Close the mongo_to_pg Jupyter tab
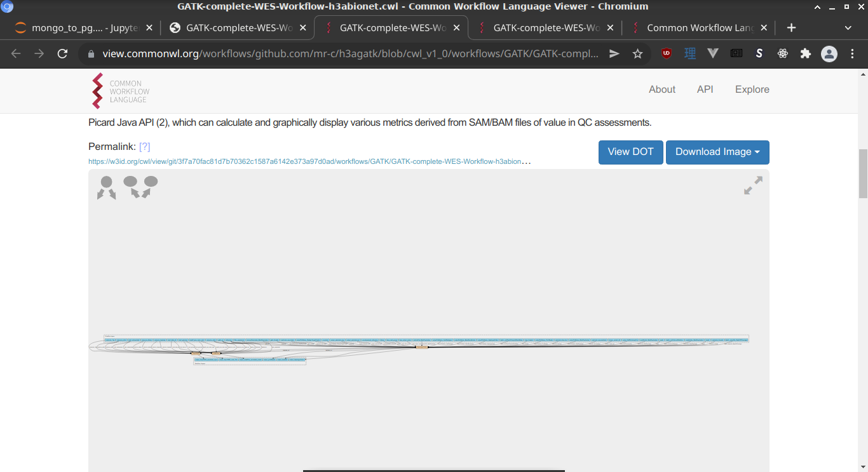 [x=149, y=28]
